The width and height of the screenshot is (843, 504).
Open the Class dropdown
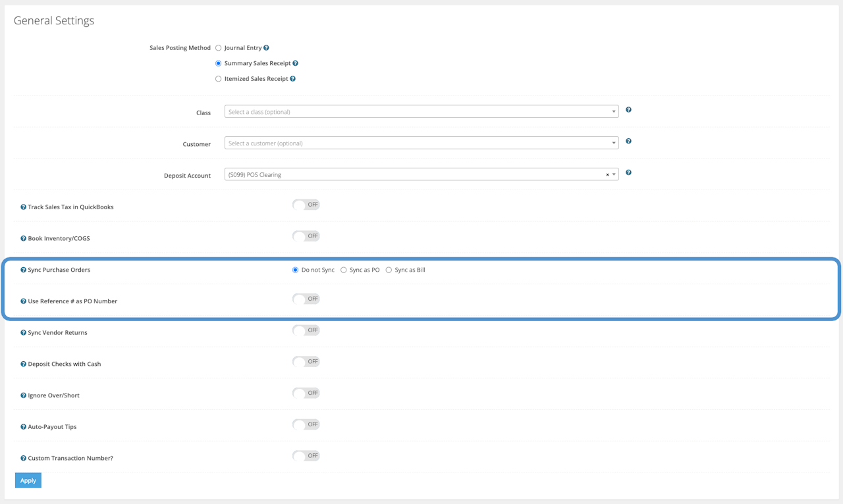(421, 112)
